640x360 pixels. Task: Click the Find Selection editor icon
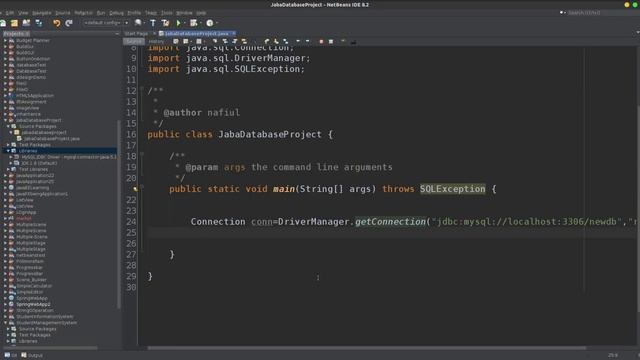click(x=215, y=41)
